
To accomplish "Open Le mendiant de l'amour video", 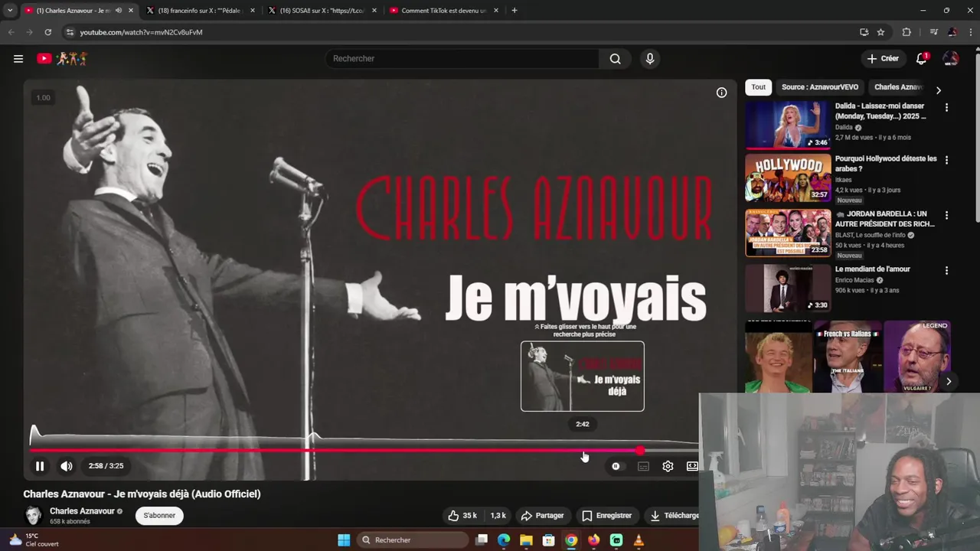I will click(x=788, y=288).
